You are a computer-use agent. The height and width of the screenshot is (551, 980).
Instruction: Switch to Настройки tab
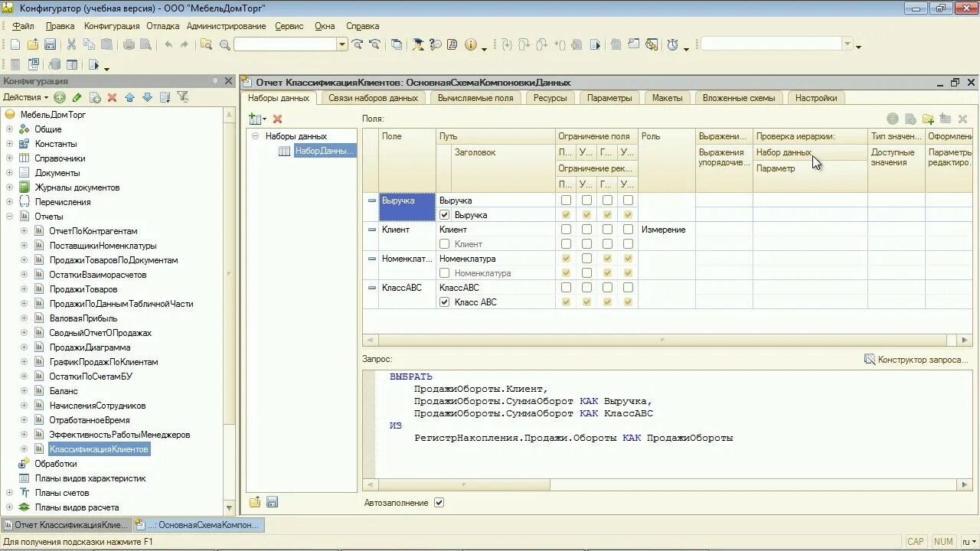[815, 98]
